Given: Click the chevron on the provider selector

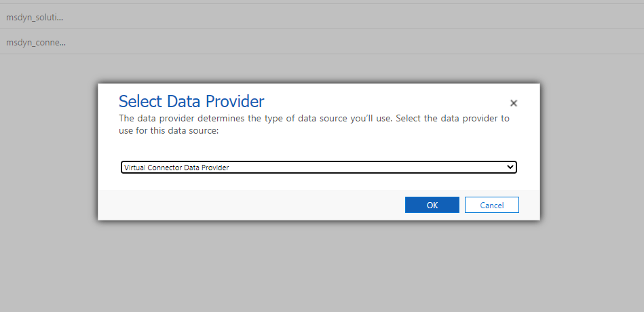Looking at the screenshot, I should point(510,167).
